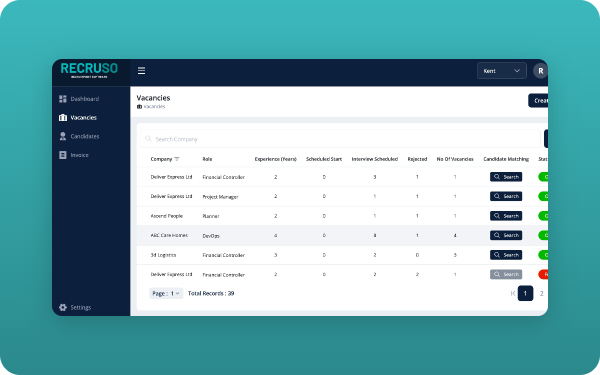Click the hamburger menu icon
Viewport: 600px width, 375px height.
click(141, 71)
